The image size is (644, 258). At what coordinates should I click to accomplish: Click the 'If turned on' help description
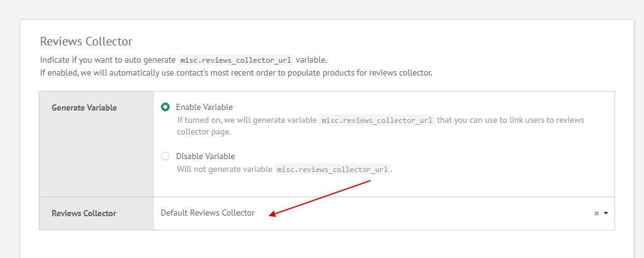246,120
